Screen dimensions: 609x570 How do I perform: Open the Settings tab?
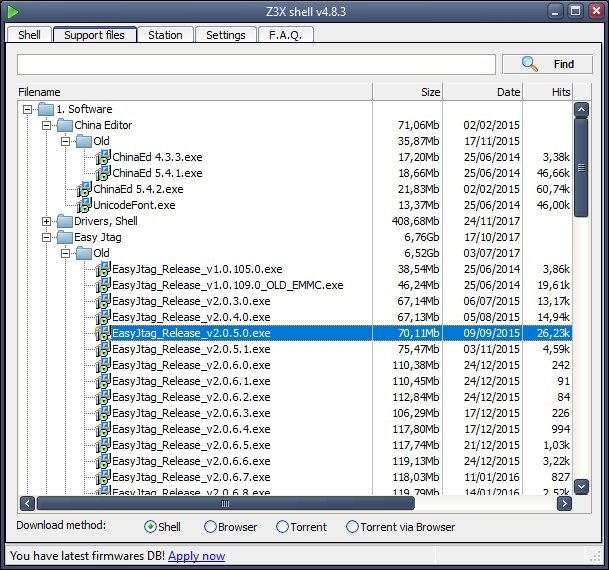[226, 35]
